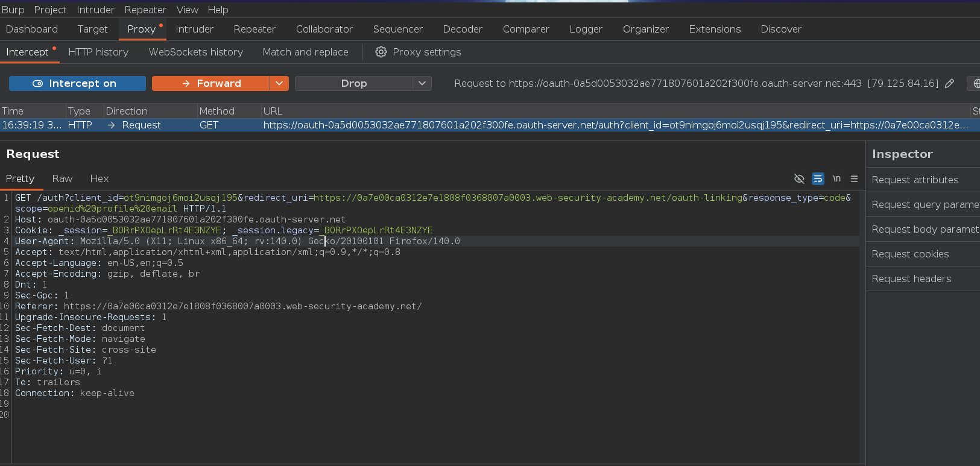Open the Extensions tab
The height and width of the screenshot is (466, 980).
click(x=715, y=29)
